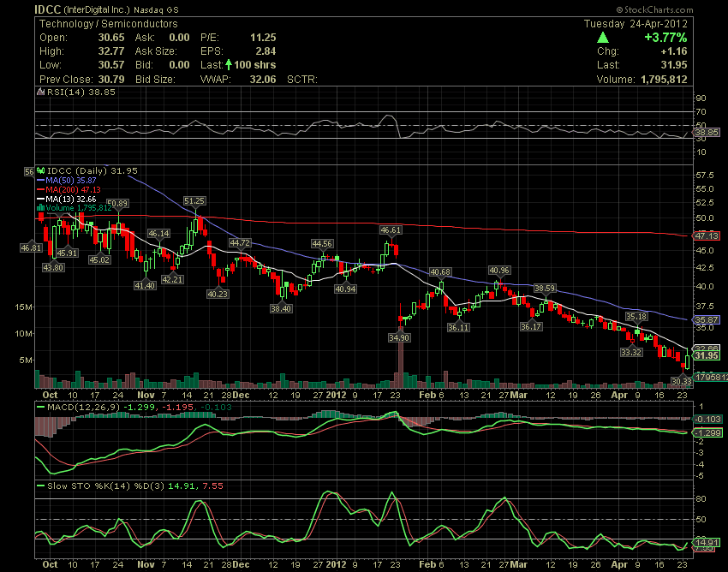
Task: Click the 33.32 low price label
Action: tap(631, 352)
